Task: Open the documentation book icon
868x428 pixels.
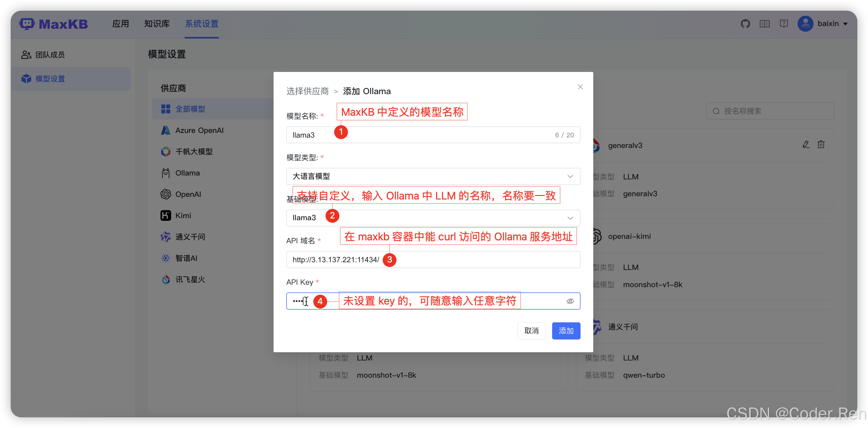Action: (x=764, y=24)
